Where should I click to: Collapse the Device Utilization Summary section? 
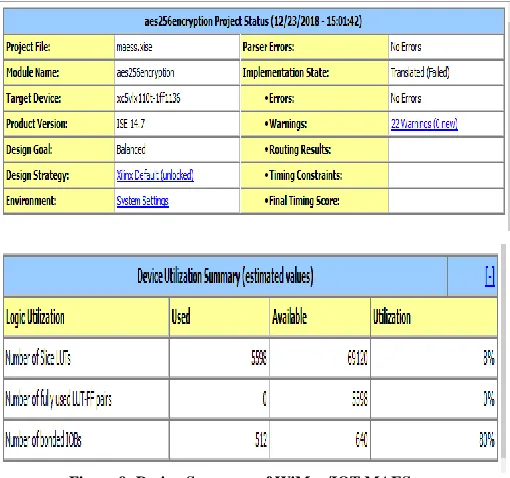490,276
